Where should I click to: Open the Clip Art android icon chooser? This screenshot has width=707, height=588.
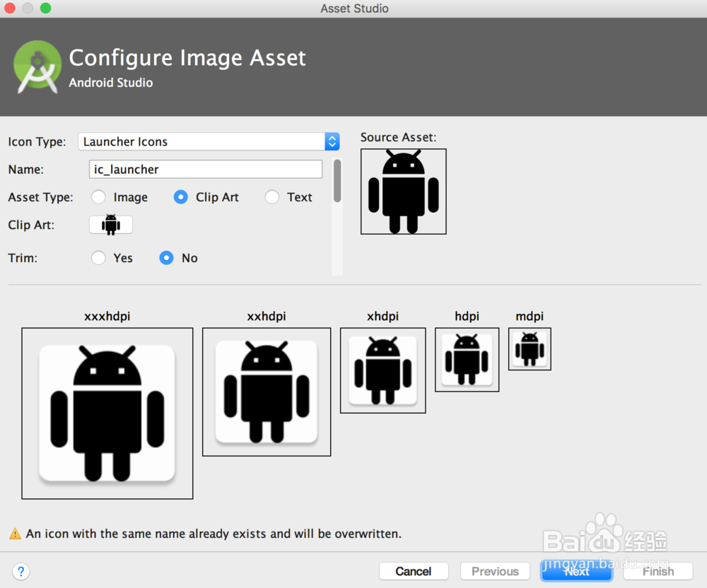coord(111,225)
